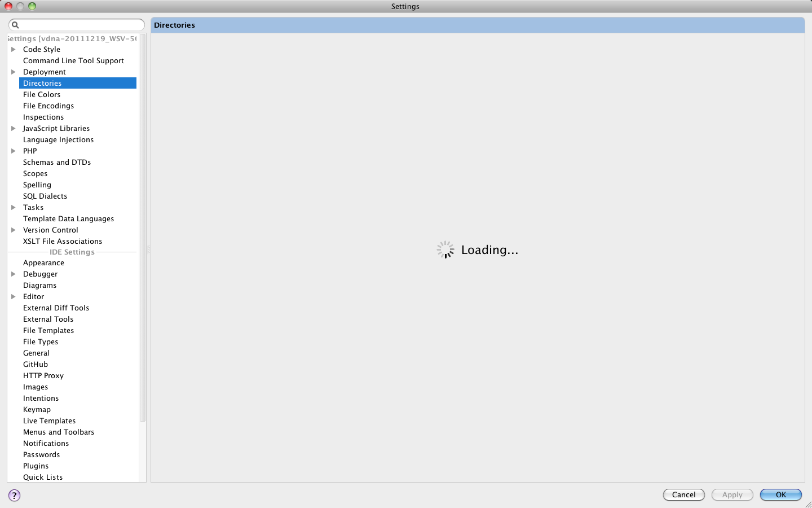Select the GitHub settings entry
The height and width of the screenshot is (508, 812).
click(36, 364)
